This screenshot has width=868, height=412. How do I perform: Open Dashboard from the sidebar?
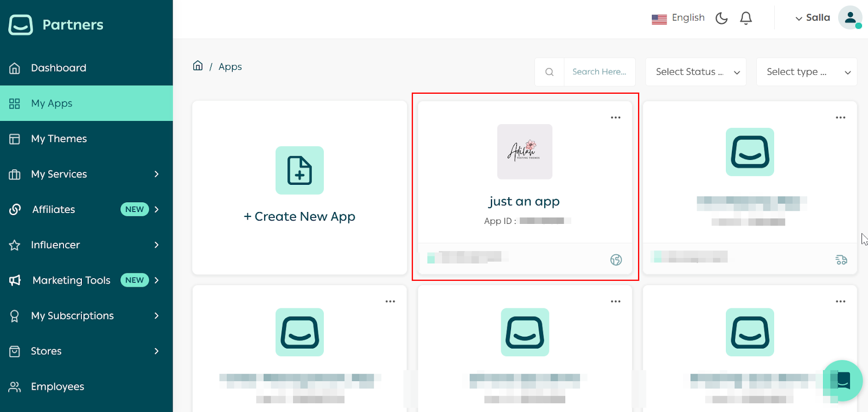pyautogui.click(x=59, y=68)
